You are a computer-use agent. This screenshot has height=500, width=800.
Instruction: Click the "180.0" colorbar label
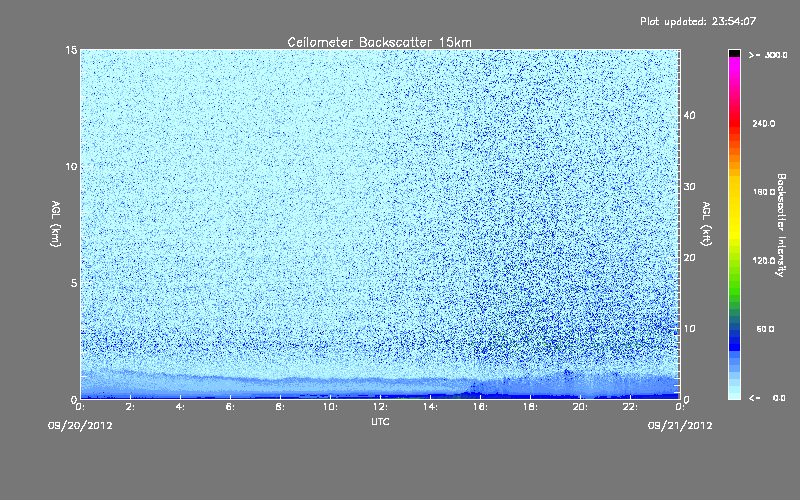764,192
